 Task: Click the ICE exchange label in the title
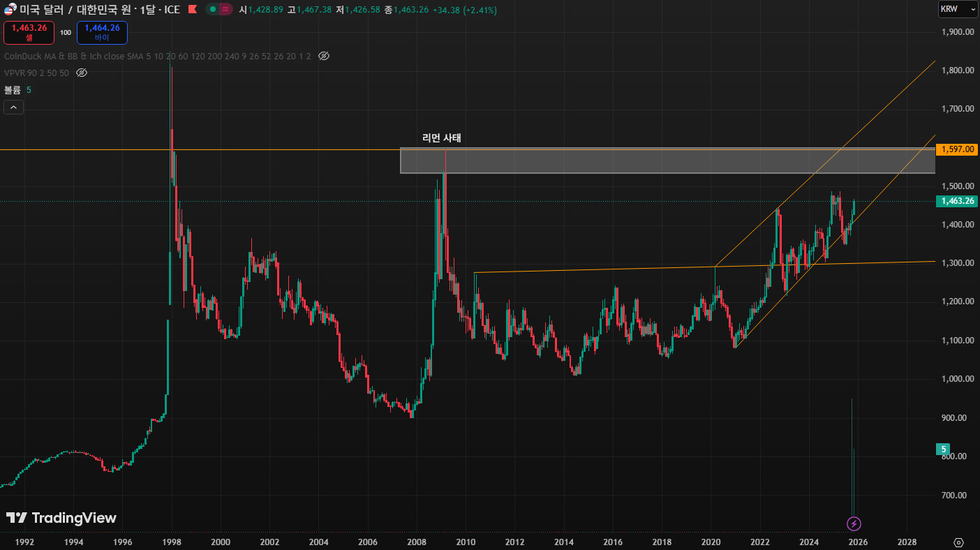point(172,10)
